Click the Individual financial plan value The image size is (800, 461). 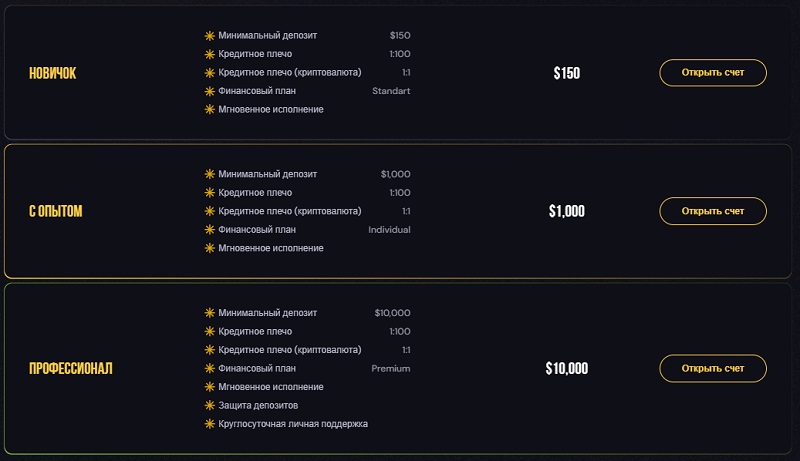[x=389, y=229]
